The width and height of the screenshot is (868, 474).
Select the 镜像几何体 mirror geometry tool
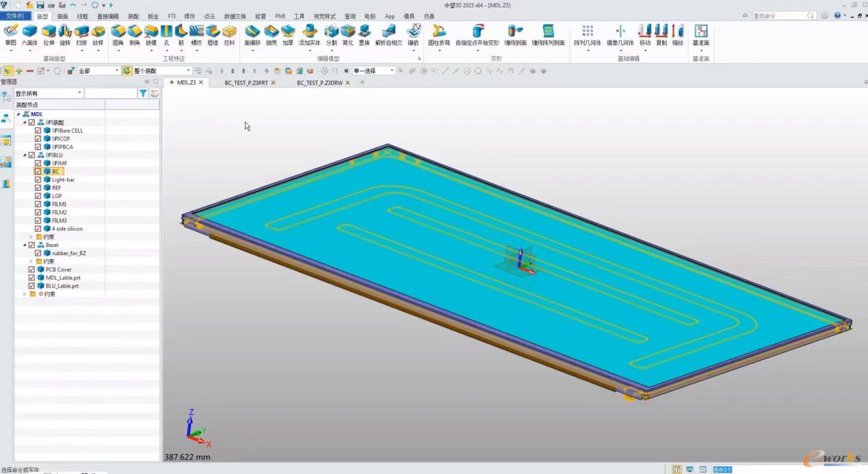[620, 35]
